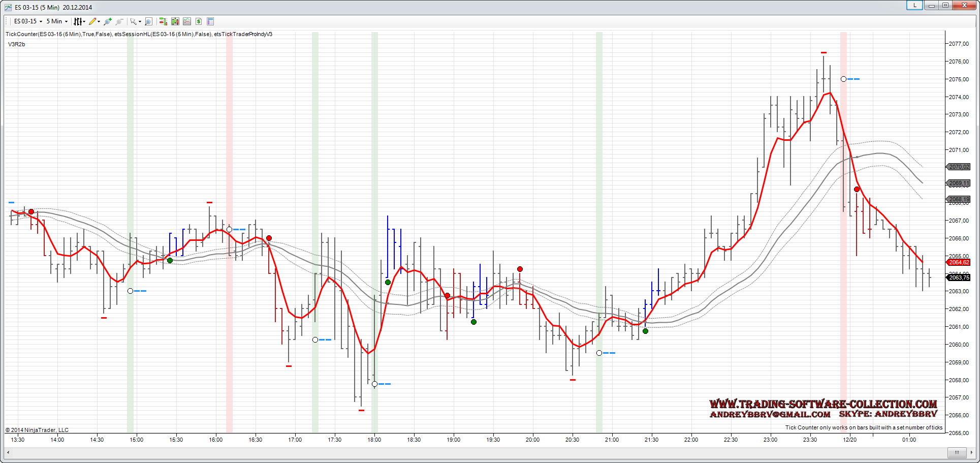This screenshot has width=980, height=463.
Task: Open Chart Trader panel icon
Action: coord(163,21)
